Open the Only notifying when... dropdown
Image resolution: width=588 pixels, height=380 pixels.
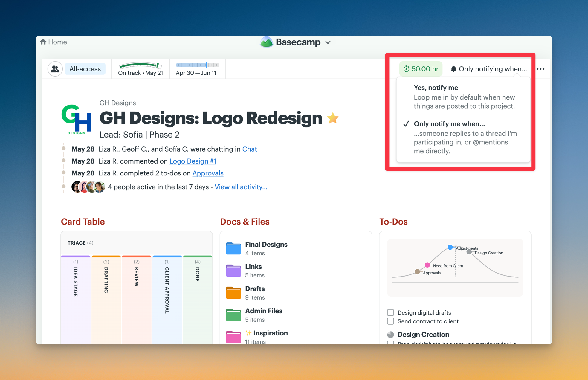(488, 69)
